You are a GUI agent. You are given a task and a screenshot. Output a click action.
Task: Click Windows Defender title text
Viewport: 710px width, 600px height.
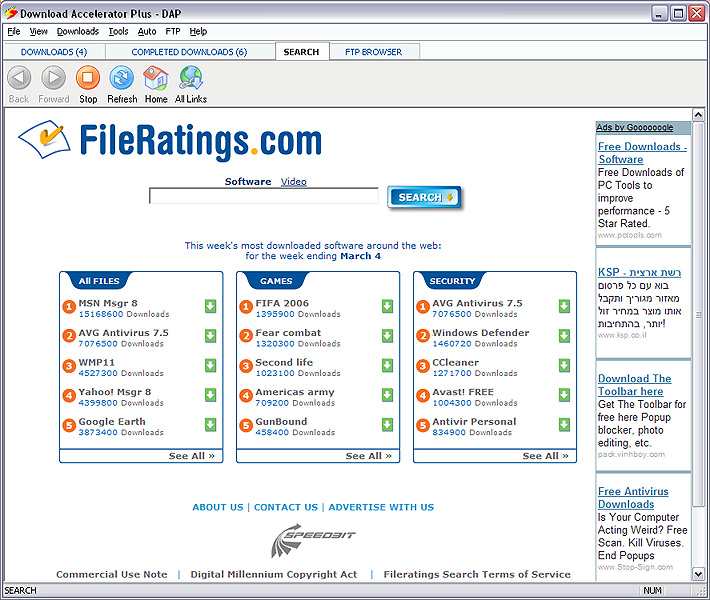click(x=480, y=332)
